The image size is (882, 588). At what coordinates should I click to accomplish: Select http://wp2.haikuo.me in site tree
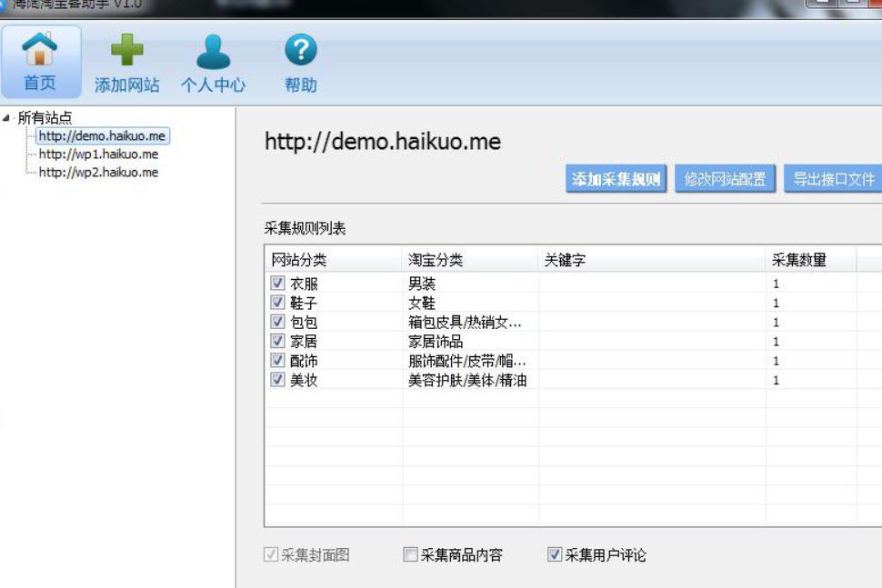98,172
